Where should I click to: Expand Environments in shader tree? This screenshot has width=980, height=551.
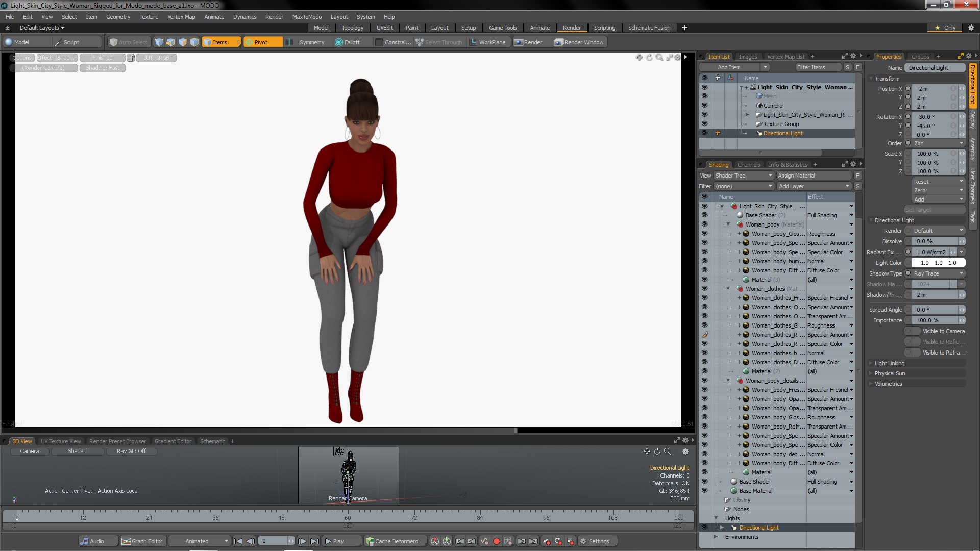click(x=716, y=537)
